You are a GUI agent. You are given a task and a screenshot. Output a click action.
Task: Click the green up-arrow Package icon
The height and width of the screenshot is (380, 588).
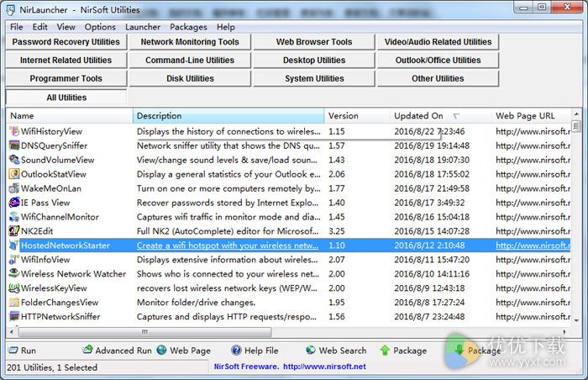tap(385, 351)
